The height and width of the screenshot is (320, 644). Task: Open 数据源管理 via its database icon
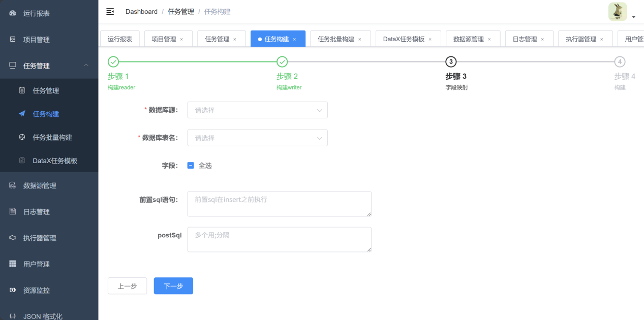coord(13,185)
